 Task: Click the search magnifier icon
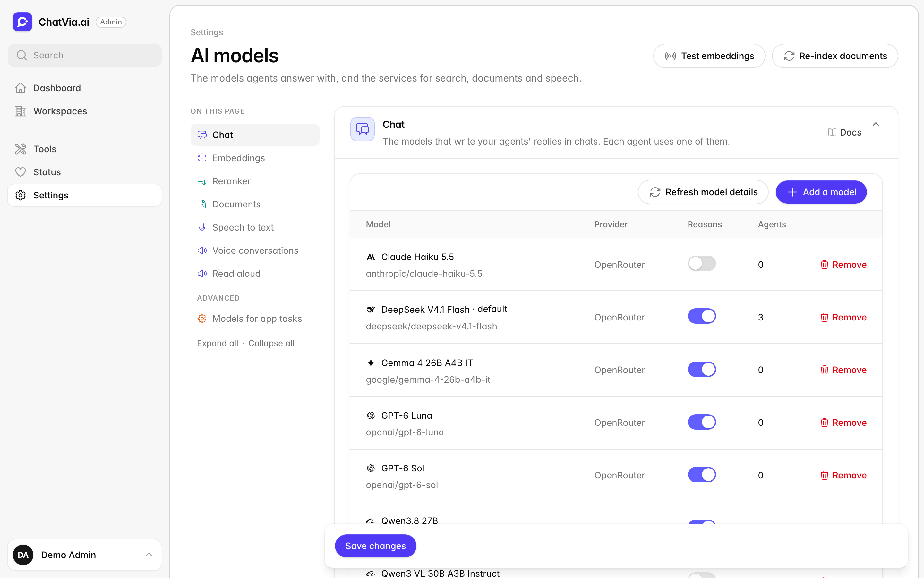coord(22,56)
